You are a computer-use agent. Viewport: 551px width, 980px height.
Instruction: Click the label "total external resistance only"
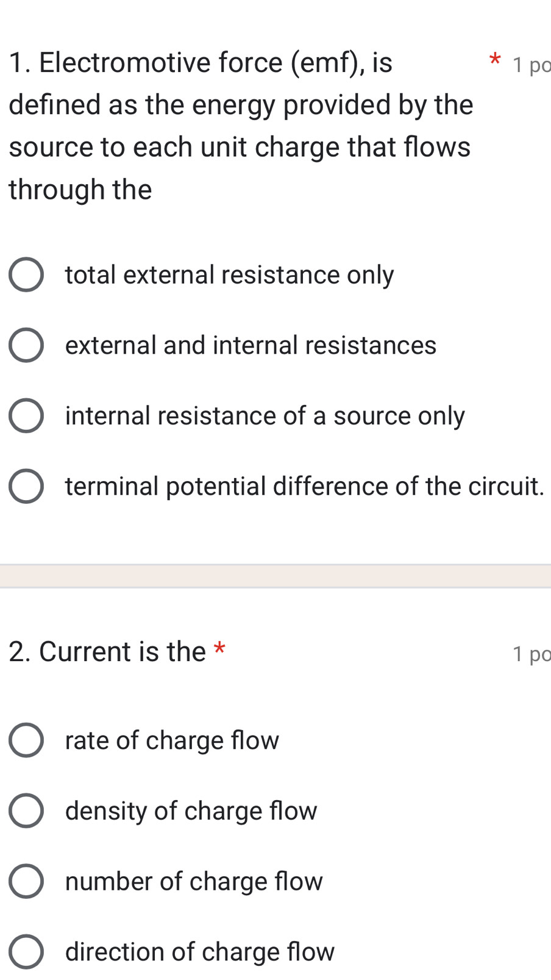coord(229,274)
